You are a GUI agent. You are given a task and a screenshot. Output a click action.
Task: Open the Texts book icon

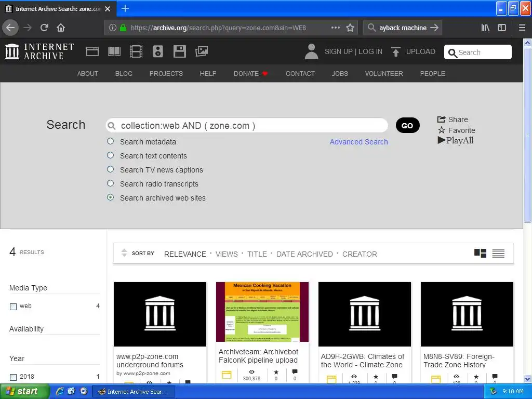114,51
